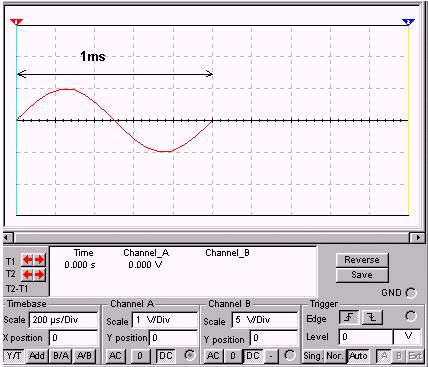Toggle the Channel A terminal radio button

coord(190,355)
